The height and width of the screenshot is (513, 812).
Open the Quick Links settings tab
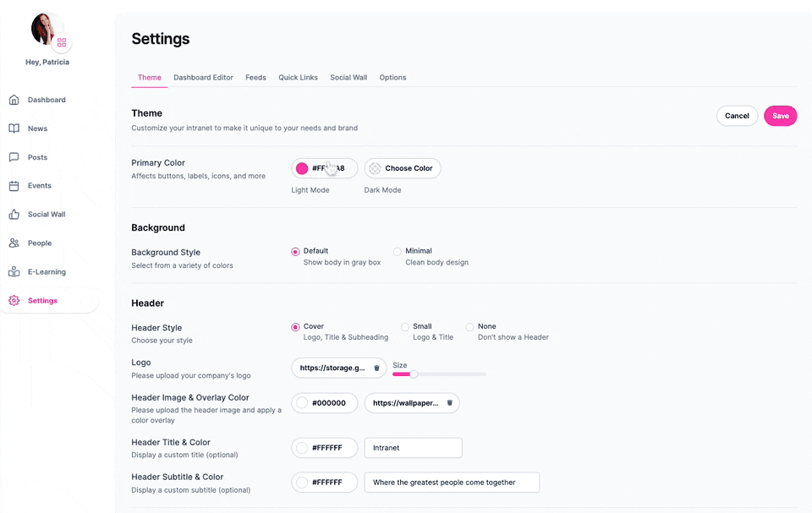(298, 77)
